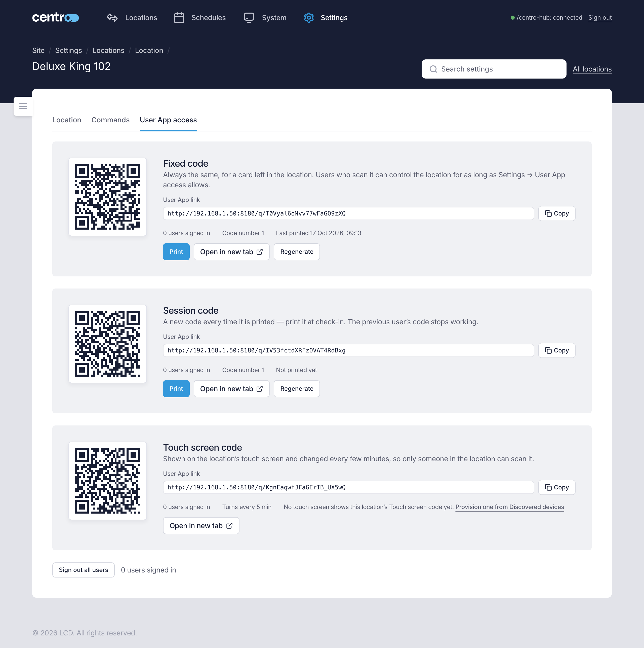Viewport: 644px width, 648px height.
Task: Click the Sign out link in header
Action: pyautogui.click(x=600, y=18)
